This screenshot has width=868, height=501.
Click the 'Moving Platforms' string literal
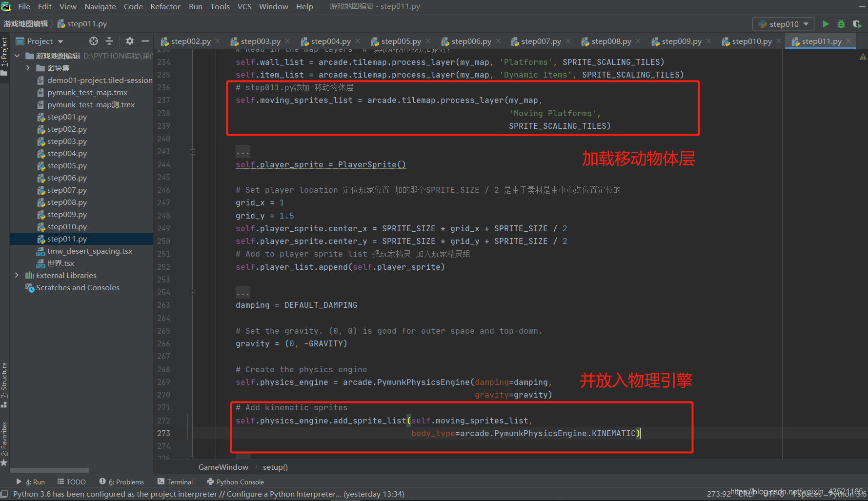click(x=552, y=113)
